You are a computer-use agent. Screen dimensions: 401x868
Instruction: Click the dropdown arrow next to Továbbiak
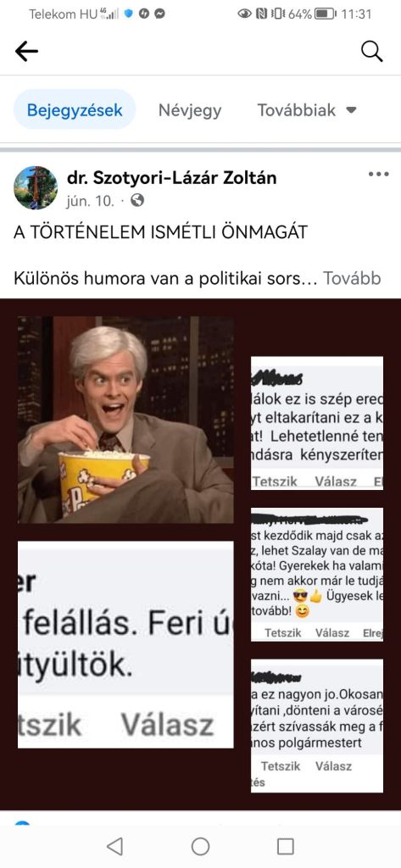(350, 110)
